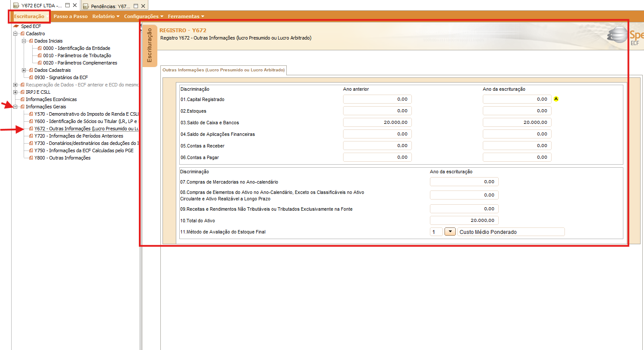Click the Total do Ativo value field

(464, 220)
